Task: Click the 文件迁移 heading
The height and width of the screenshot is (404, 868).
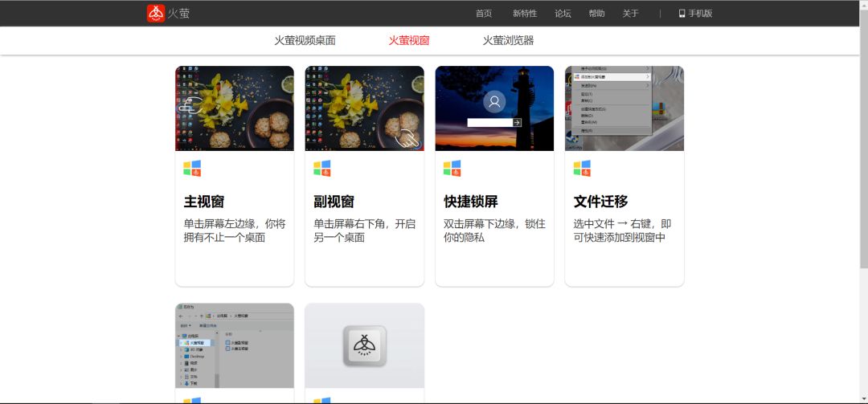Action: click(x=600, y=202)
